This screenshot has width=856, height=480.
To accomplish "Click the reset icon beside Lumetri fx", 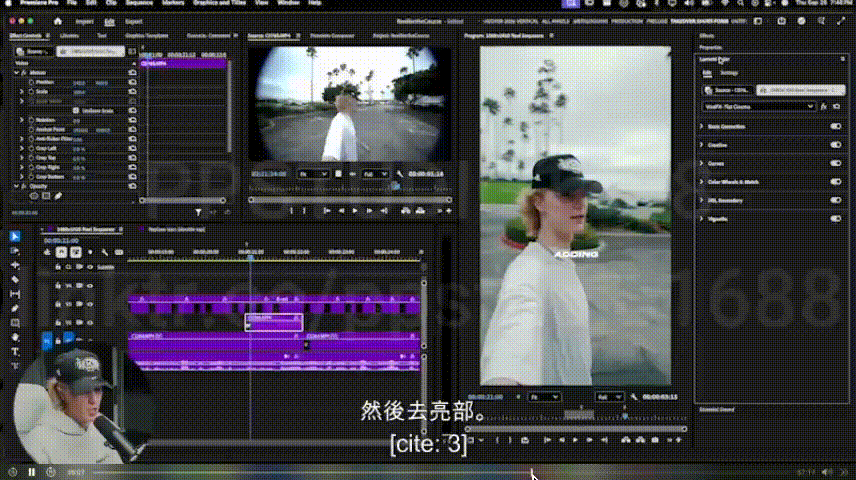I will 836,106.
